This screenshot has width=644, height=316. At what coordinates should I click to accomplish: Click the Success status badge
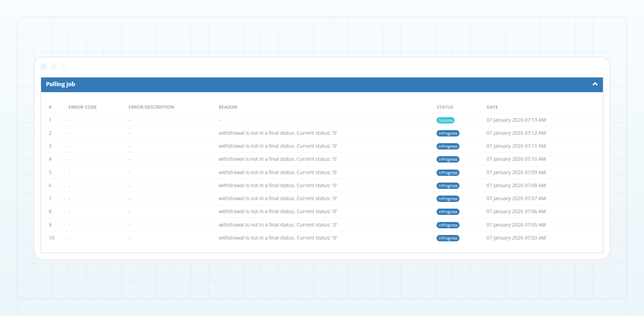[445, 120]
